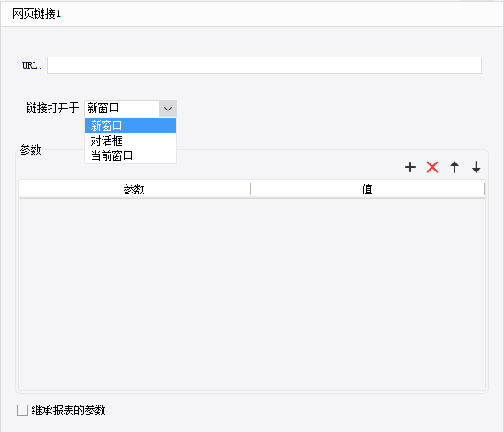Delete parameter using red X icon
Viewport: 504px width, 432px height.
pos(432,167)
